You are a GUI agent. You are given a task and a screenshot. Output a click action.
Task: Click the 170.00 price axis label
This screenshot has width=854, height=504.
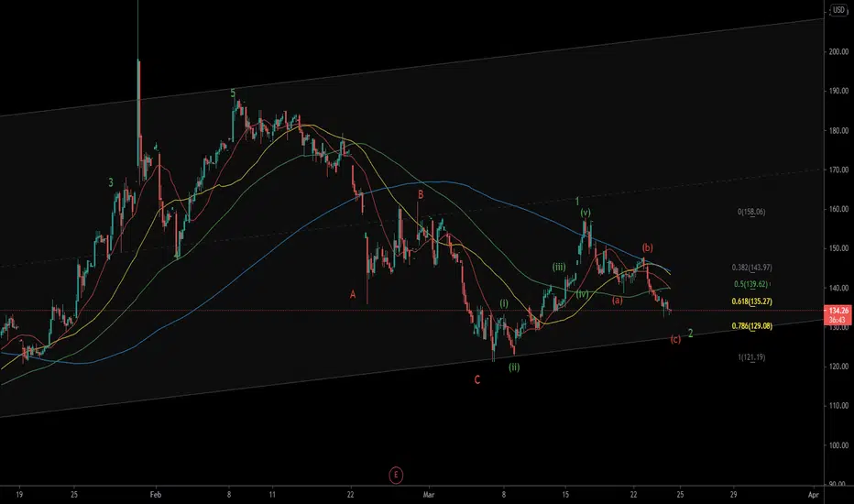point(838,170)
